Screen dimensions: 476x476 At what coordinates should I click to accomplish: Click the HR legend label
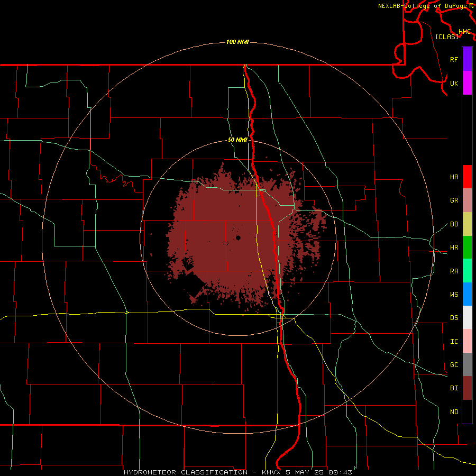pyautogui.click(x=454, y=248)
